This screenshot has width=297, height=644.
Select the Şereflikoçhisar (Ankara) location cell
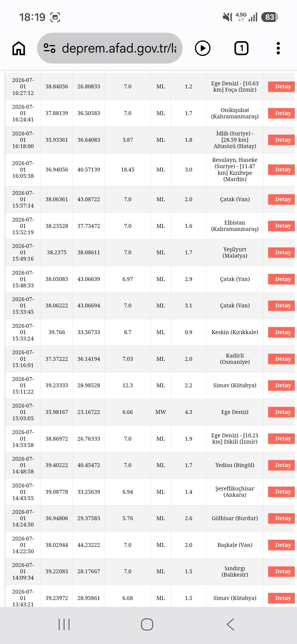[235, 492]
